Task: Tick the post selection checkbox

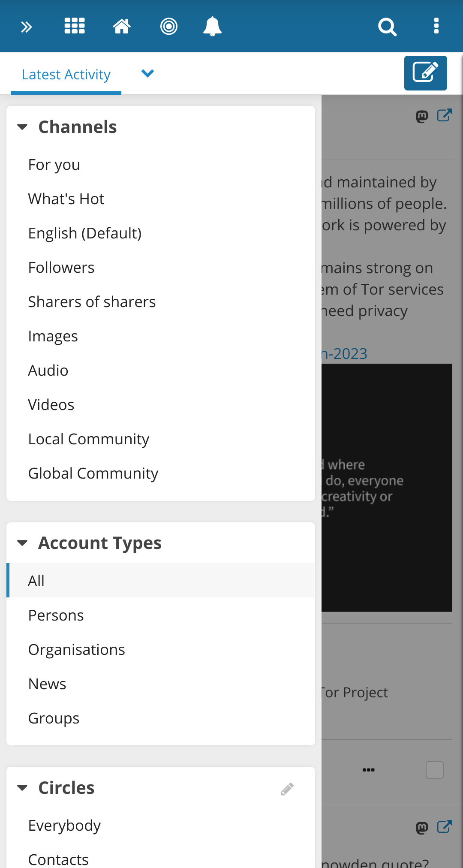Action: coord(434,770)
